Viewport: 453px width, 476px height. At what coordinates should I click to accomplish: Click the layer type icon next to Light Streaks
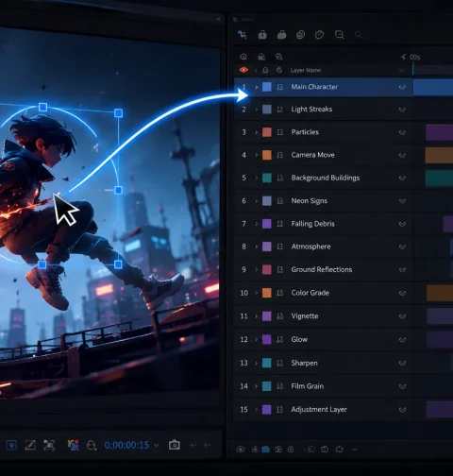click(279, 110)
